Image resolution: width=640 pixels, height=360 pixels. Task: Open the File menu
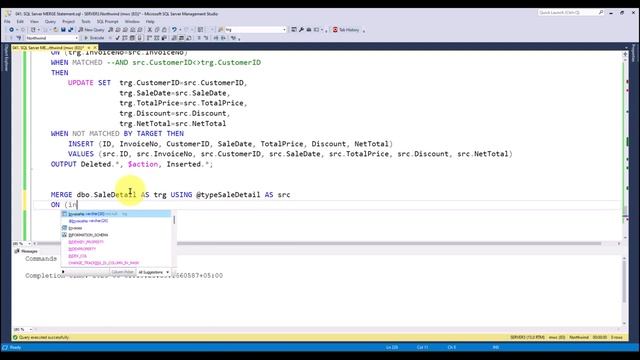coord(7,22)
